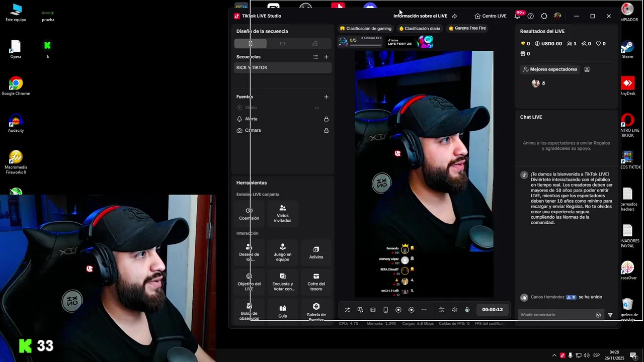
Task: Open Centro LIVE
Action: (491, 16)
